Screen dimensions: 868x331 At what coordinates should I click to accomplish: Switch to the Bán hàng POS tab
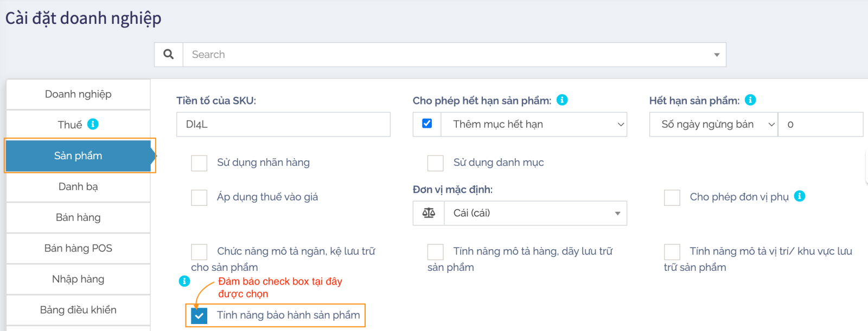[x=78, y=248]
